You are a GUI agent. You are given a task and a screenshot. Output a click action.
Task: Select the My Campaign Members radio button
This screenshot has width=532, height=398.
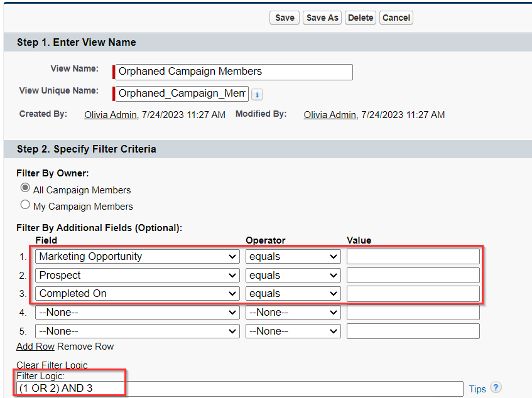pyautogui.click(x=25, y=205)
